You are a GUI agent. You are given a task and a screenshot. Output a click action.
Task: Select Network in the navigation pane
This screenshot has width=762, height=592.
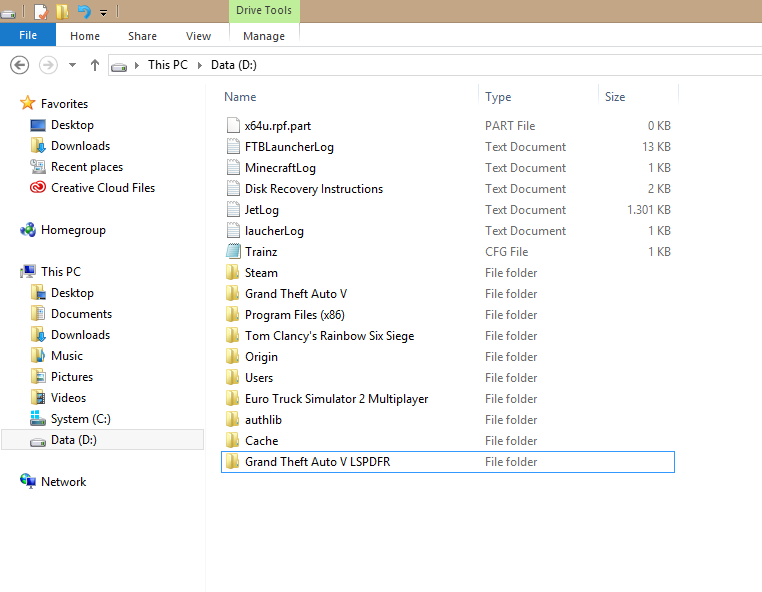[63, 482]
